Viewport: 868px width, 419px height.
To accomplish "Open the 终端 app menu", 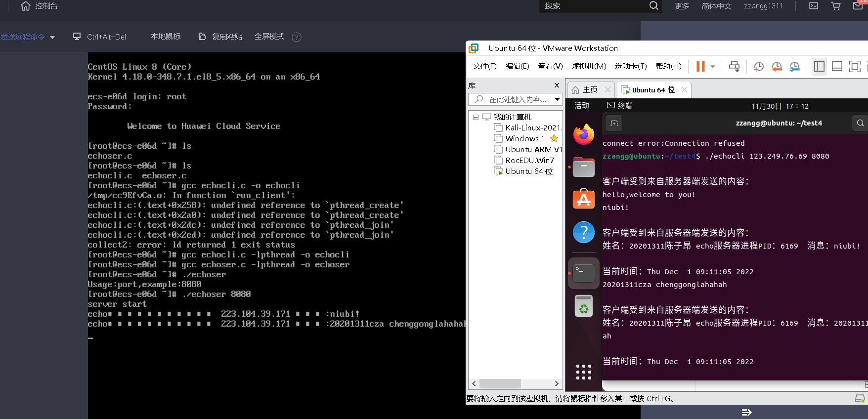I will pyautogui.click(x=620, y=105).
